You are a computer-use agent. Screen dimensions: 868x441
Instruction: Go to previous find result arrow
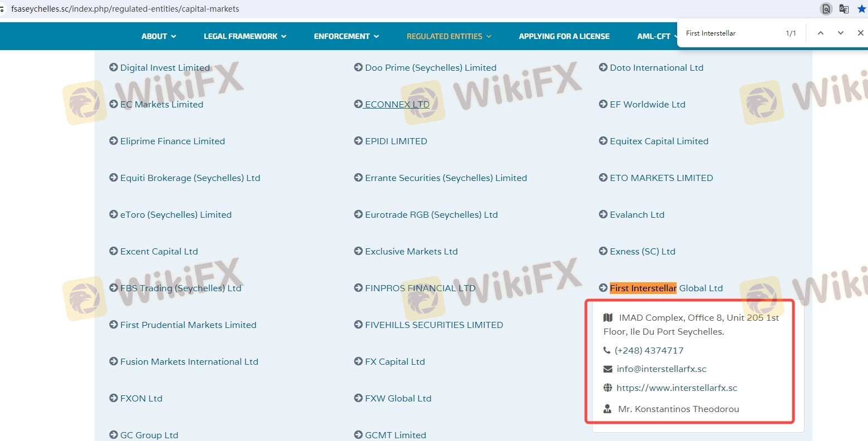pos(820,33)
